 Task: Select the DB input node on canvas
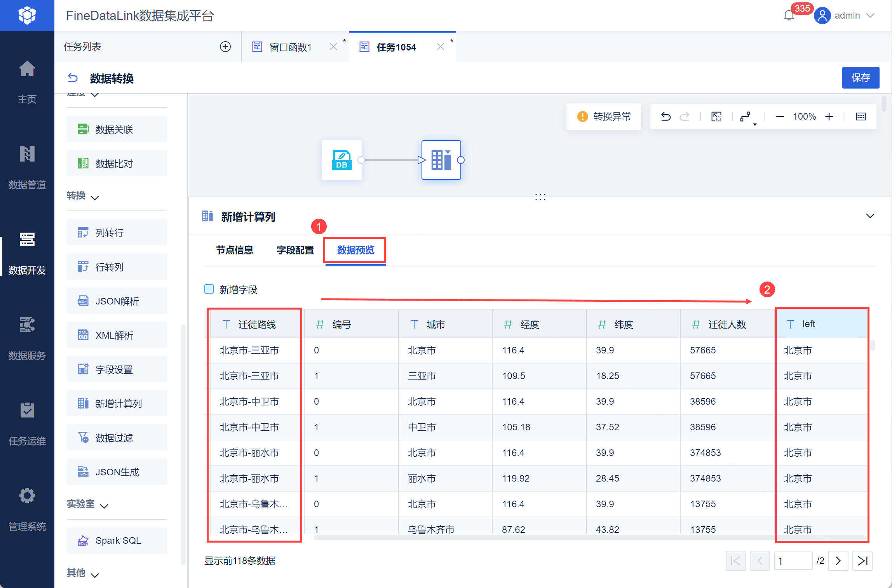click(x=341, y=160)
